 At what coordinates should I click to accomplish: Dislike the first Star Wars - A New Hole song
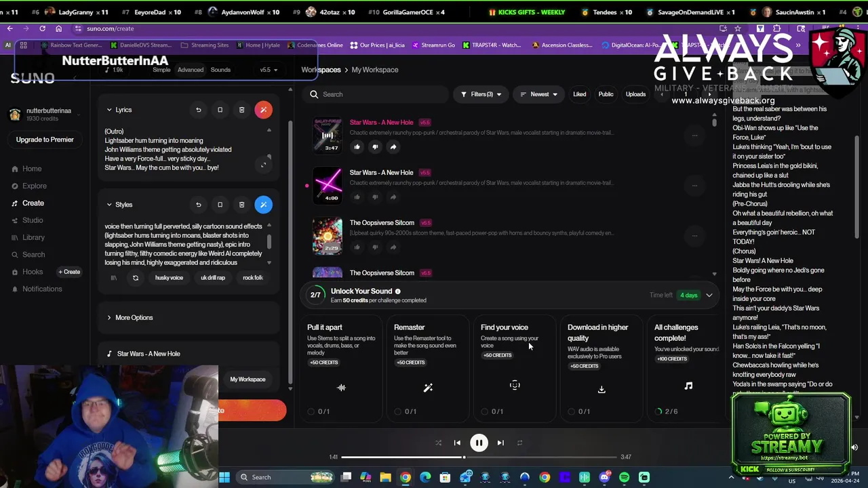[375, 146]
